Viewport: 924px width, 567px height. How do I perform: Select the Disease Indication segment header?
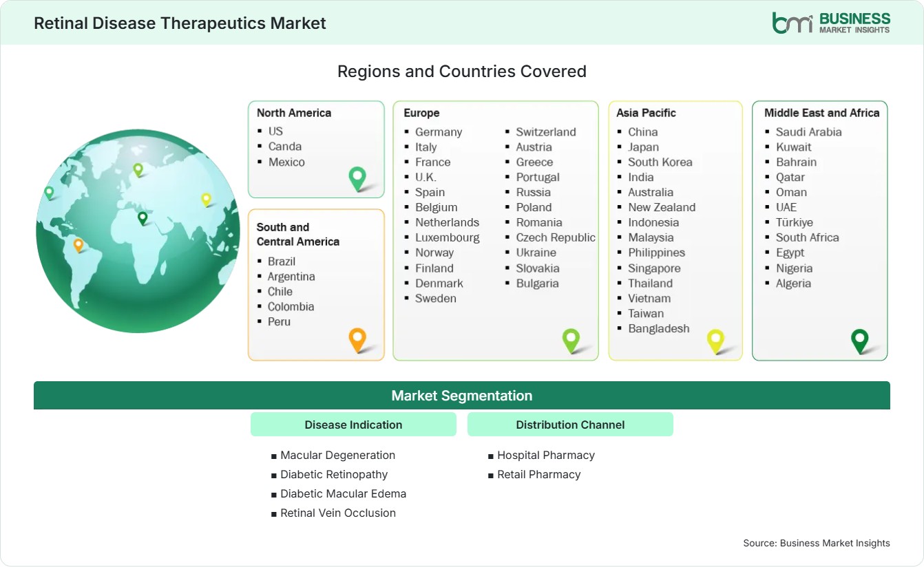tap(353, 425)
